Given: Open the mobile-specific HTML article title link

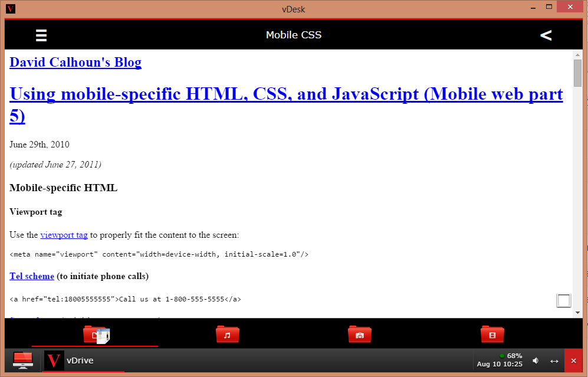Looking at the screenshot, I should 286,104.
